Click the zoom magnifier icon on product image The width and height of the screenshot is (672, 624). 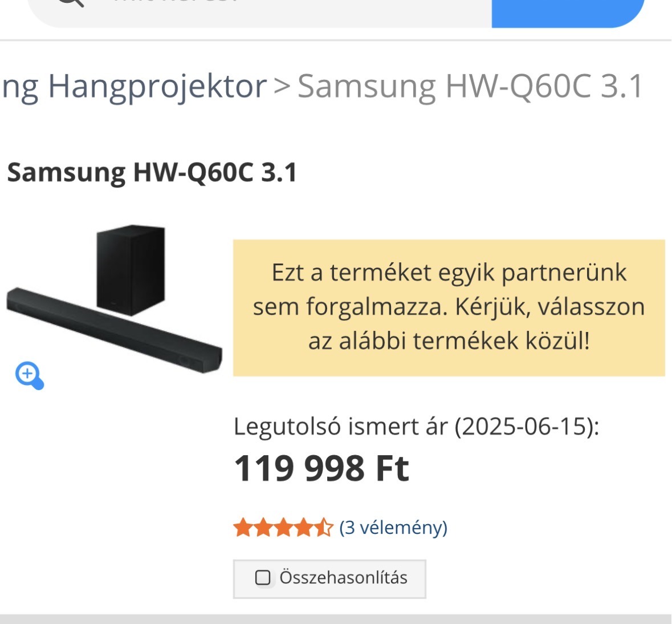click(30, 376)
